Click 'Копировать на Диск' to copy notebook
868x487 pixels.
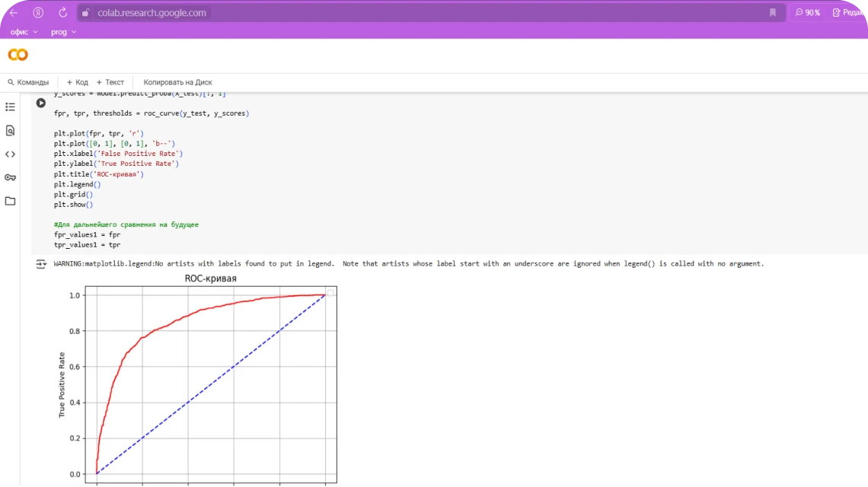[177, 82]
